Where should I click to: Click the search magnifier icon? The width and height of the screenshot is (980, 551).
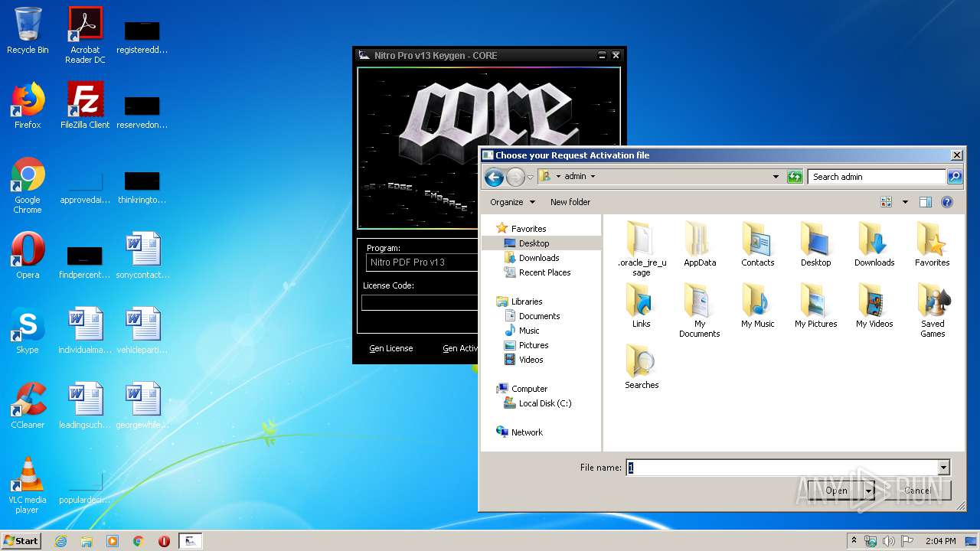(x=954, y=177)
